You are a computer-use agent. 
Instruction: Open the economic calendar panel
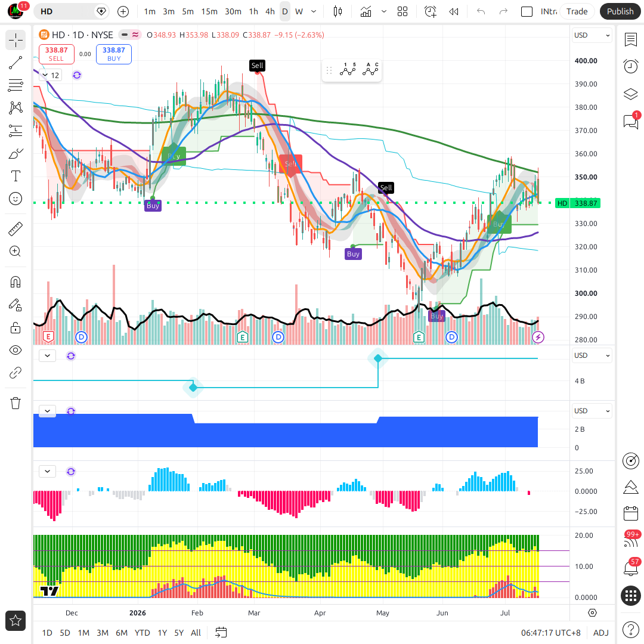(x=630, y=513)
